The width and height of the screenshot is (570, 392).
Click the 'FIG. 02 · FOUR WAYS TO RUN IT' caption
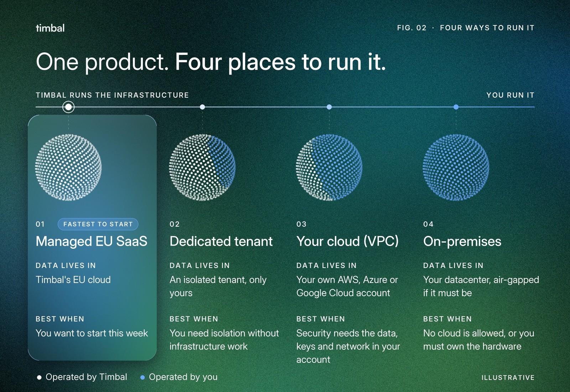(x=466, y=28)
